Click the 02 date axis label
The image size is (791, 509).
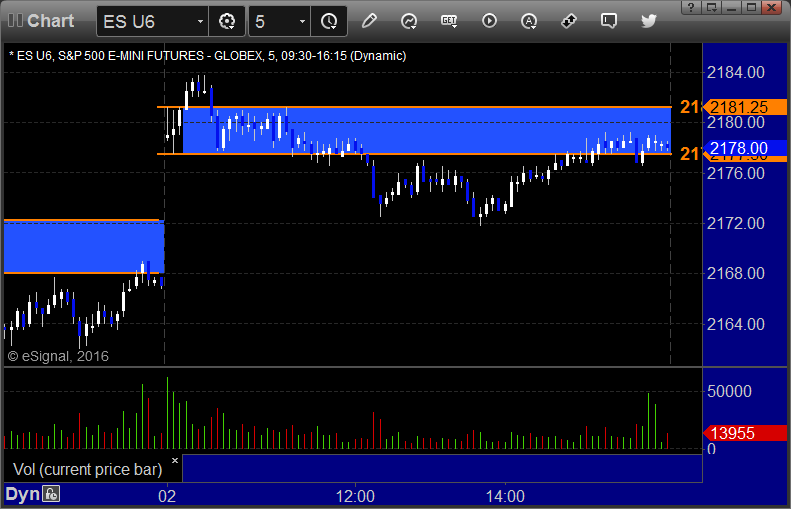(x=167, y=496)
